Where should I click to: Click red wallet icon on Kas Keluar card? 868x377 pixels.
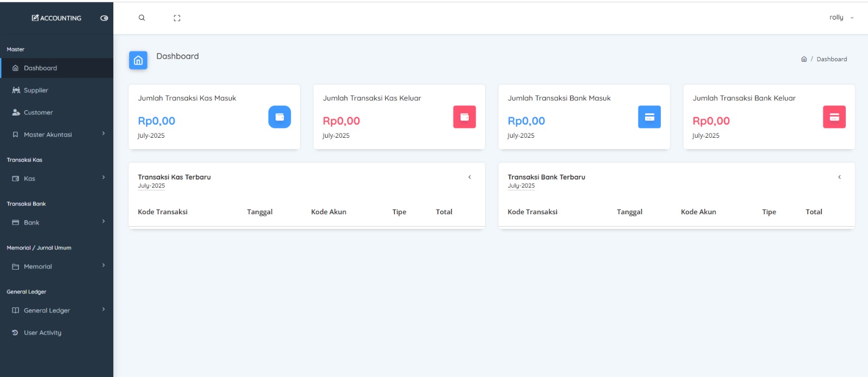pos(464,117)
